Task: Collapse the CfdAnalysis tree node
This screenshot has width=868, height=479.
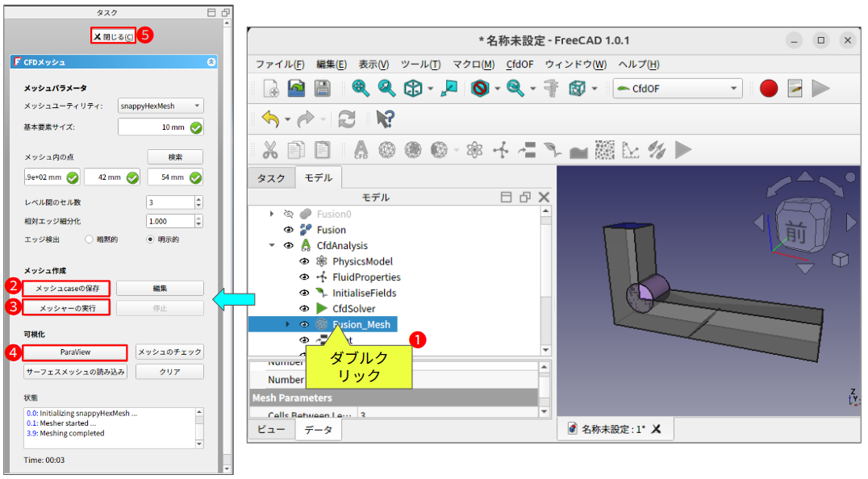Action: pyautogui.click(x=272, y=246)
